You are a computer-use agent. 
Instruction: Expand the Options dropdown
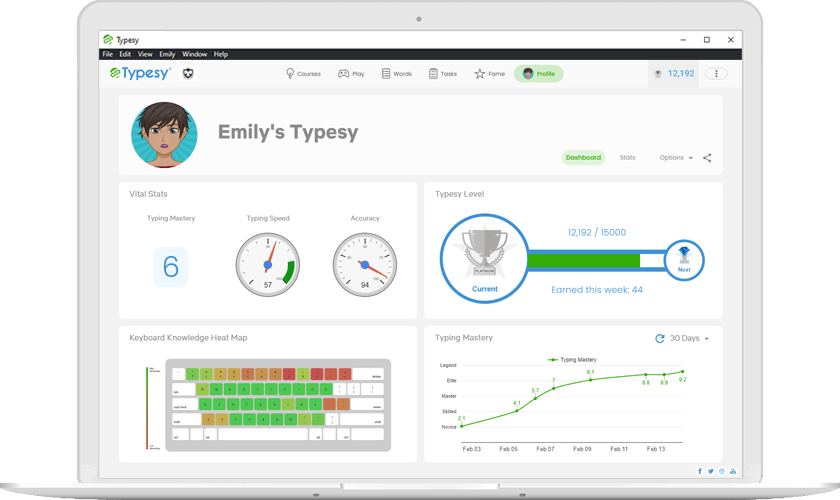(676, 158)
